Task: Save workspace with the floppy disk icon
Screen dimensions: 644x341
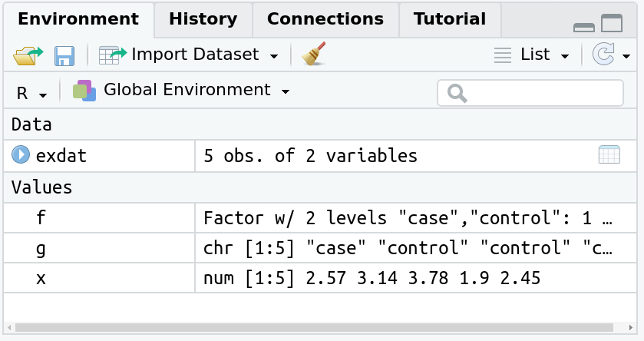Action: [x=64, y=56]
